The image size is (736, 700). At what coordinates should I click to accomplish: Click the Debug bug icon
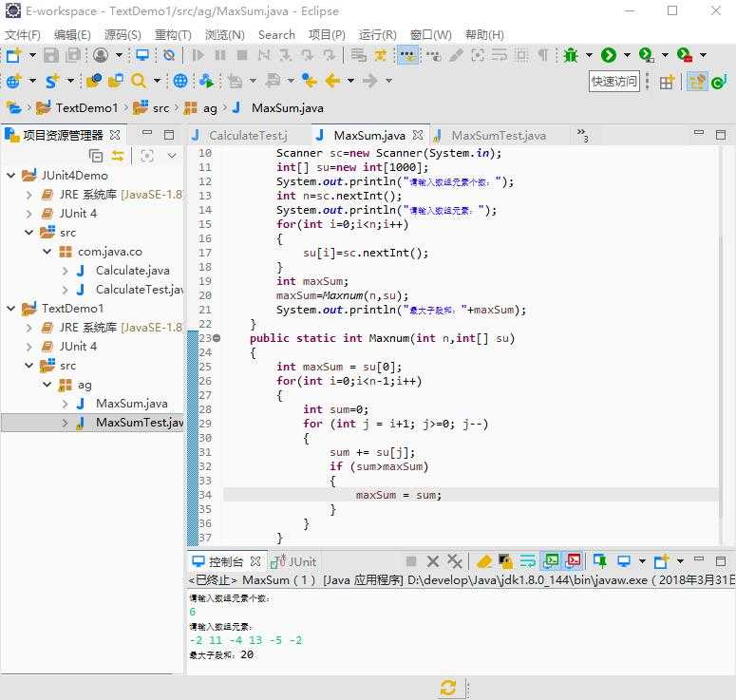point(571,55)
